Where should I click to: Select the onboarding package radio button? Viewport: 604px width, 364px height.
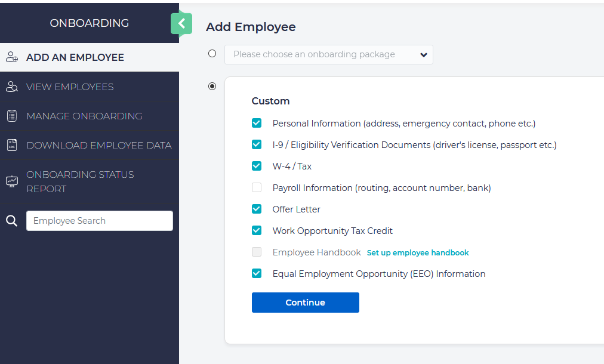212,54
